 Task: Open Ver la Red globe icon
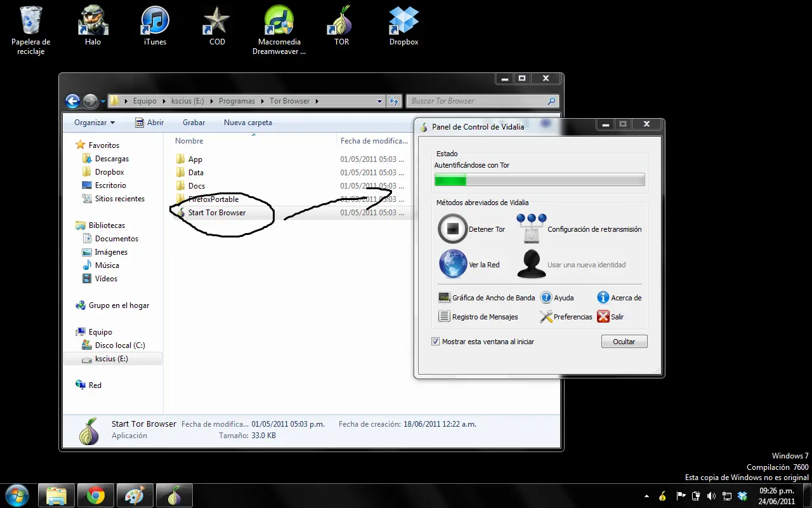point(453,264)
